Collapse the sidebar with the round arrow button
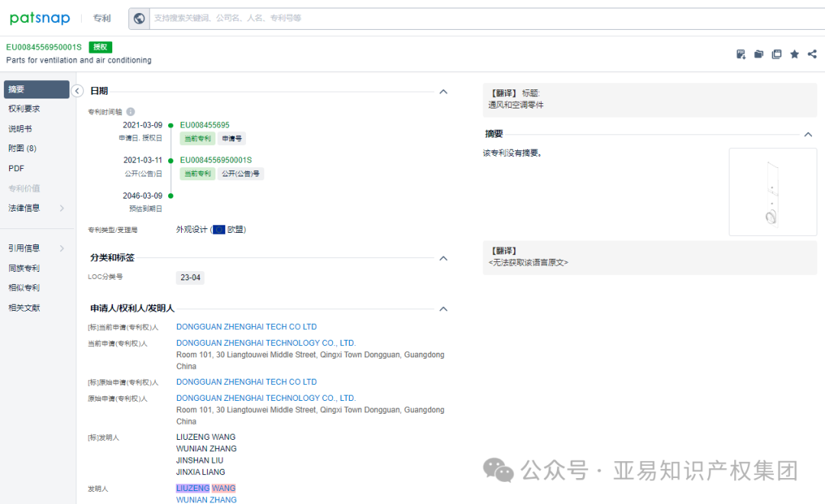This screenshot has height=504, width=825. [x=77, y=91]
